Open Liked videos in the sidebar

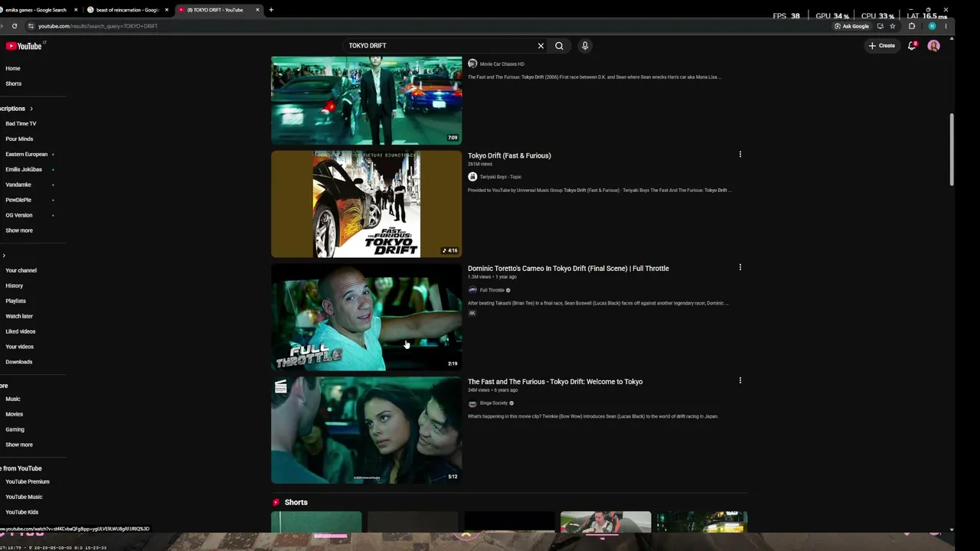point(21,331)
